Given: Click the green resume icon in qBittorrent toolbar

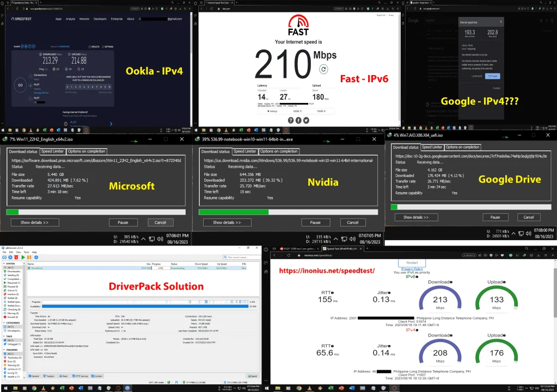Looking at the screenshot, I should (x=23, y=258).
